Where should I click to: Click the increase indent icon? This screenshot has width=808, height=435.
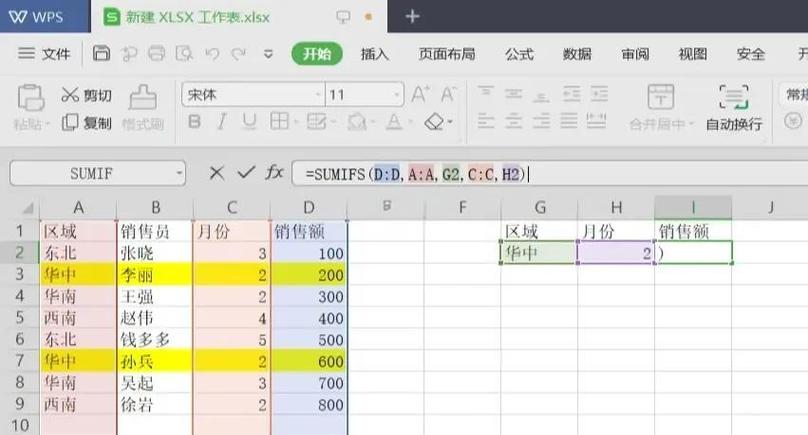pos(599,93)
